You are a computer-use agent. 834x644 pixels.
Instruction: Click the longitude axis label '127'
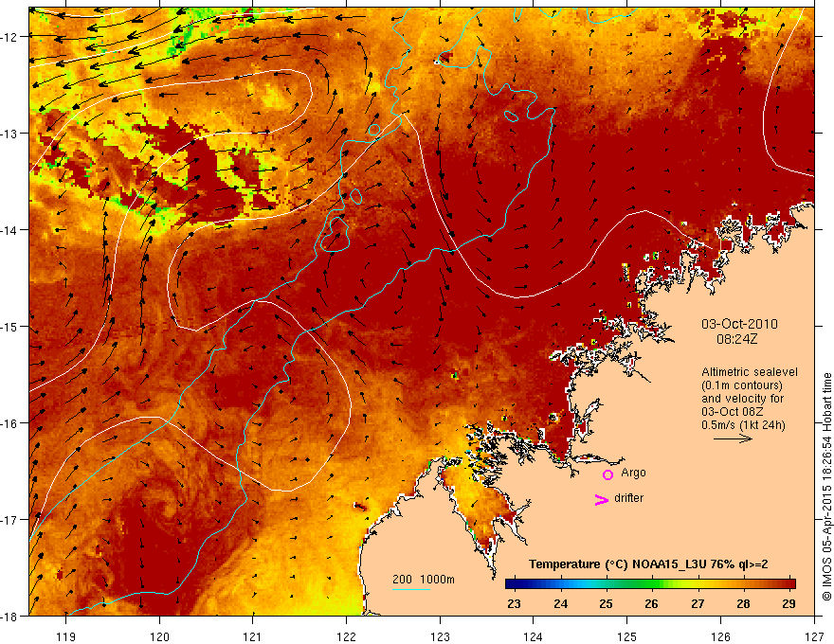[x=814, y=636]
